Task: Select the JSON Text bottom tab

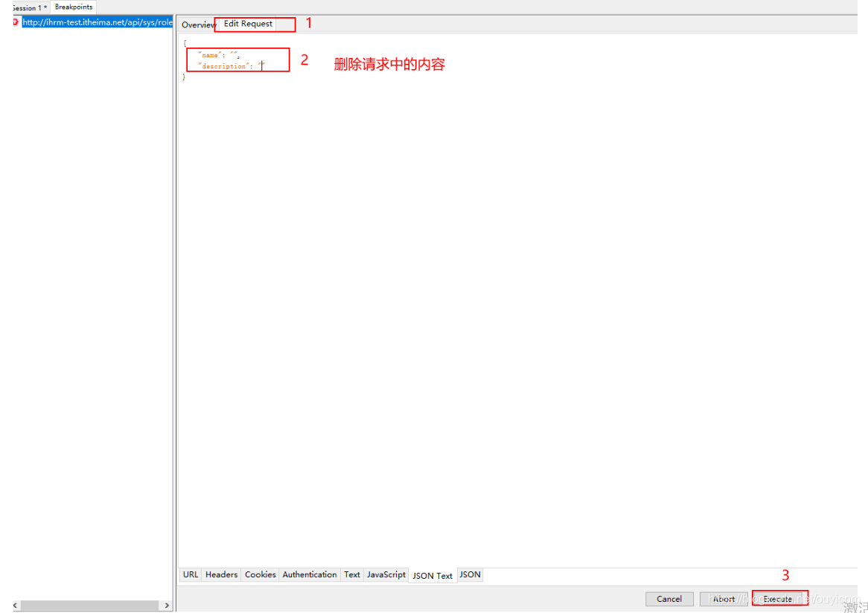Action: click(433, 575)
